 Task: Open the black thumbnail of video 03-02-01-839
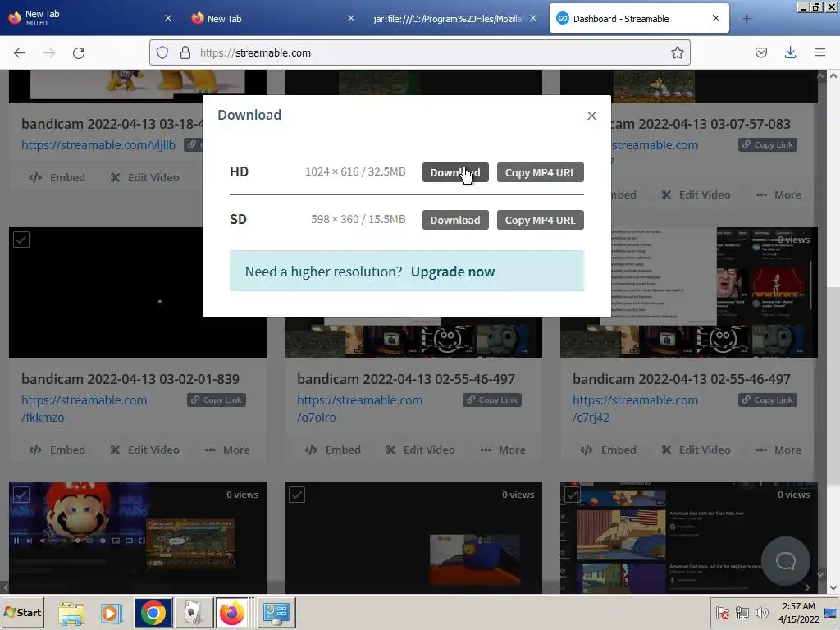138,293
